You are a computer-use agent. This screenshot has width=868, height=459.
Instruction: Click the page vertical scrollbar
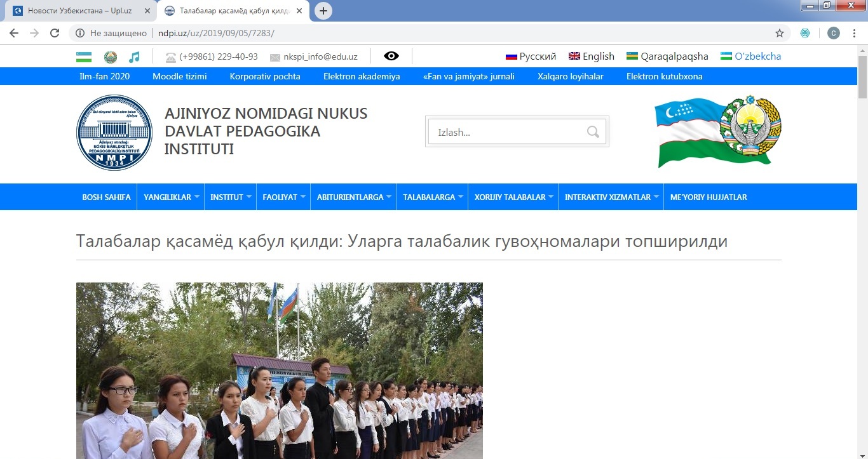pos(862,254)
